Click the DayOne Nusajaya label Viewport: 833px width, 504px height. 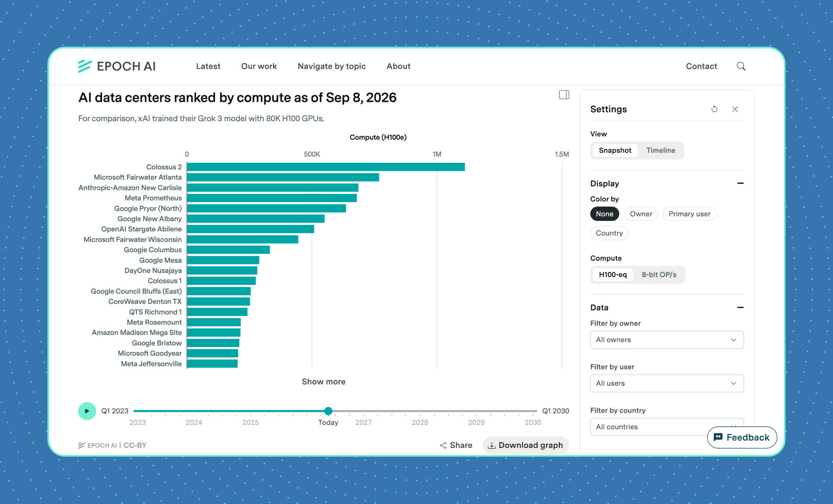click(153, 271)
